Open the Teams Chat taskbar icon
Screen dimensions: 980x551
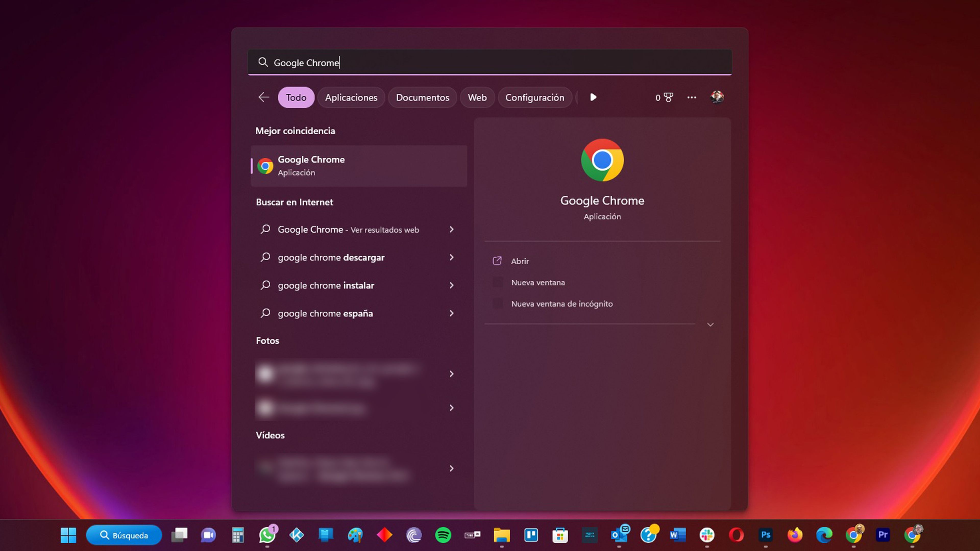209,535
